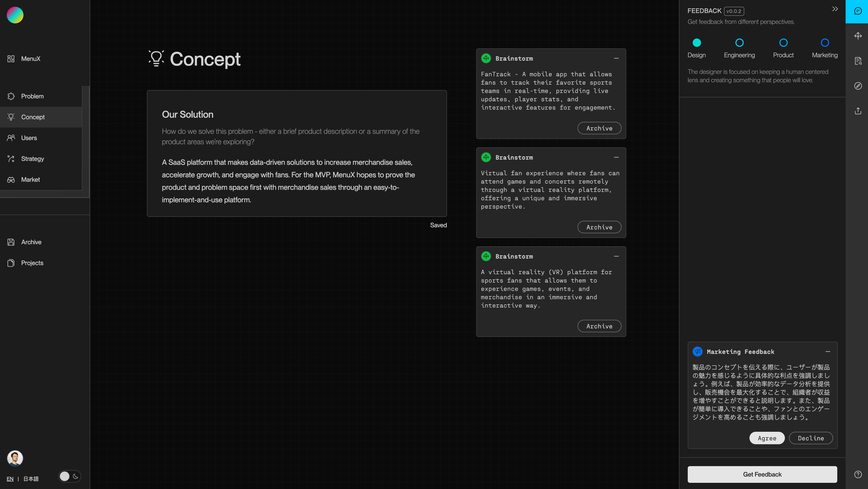868x489 pixels.
Task: Collapse the VR platform Brainstorm card
Action: (616, 256)
